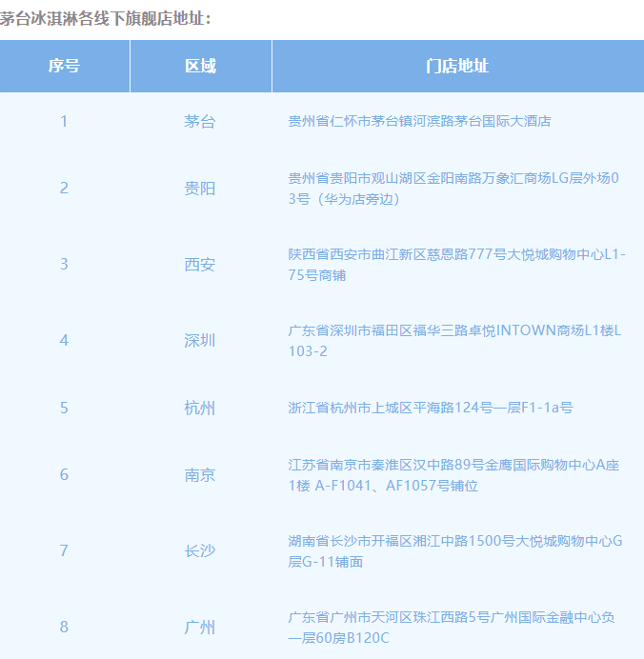644x659 pixels.
Task: Select the 广州 region cell
Action: pyautogui.click(x=200, y=627)
